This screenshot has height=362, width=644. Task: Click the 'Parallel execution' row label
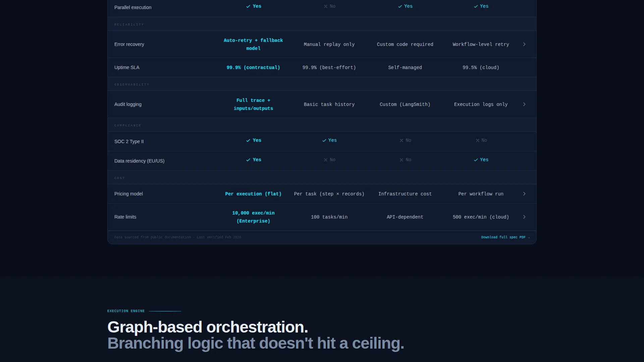(x=133, y=7)
